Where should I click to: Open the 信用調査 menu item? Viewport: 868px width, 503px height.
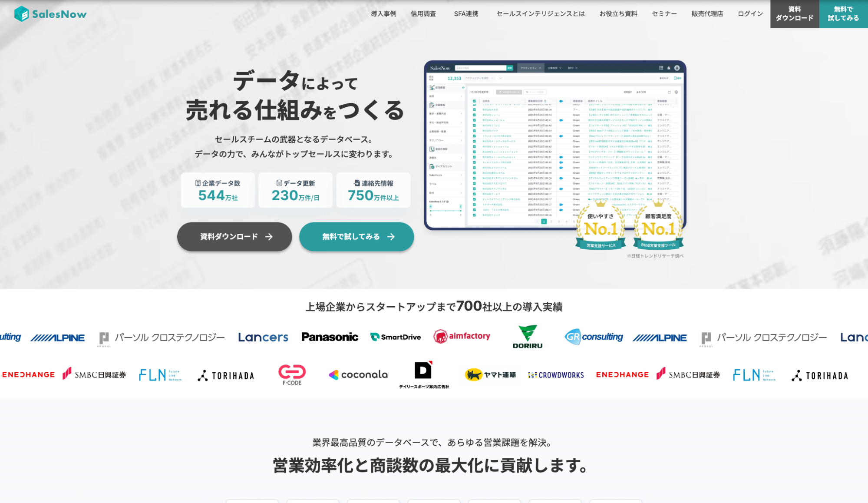pos(423,14)
